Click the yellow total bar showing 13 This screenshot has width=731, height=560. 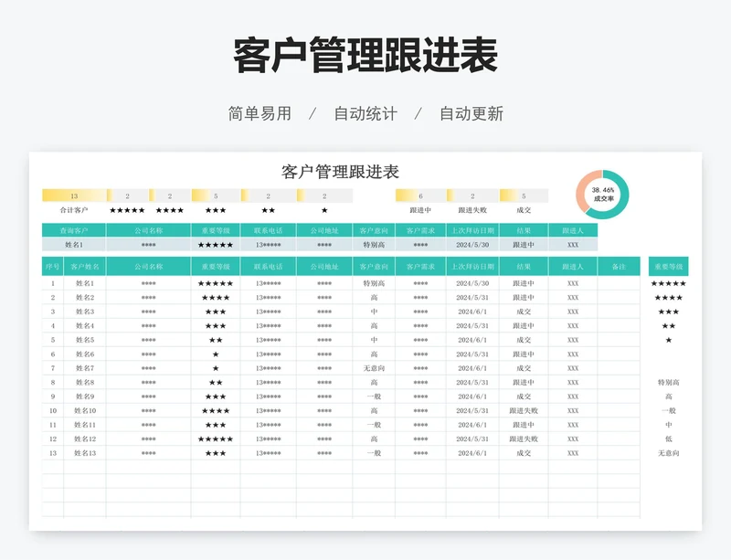pos(74,195)
